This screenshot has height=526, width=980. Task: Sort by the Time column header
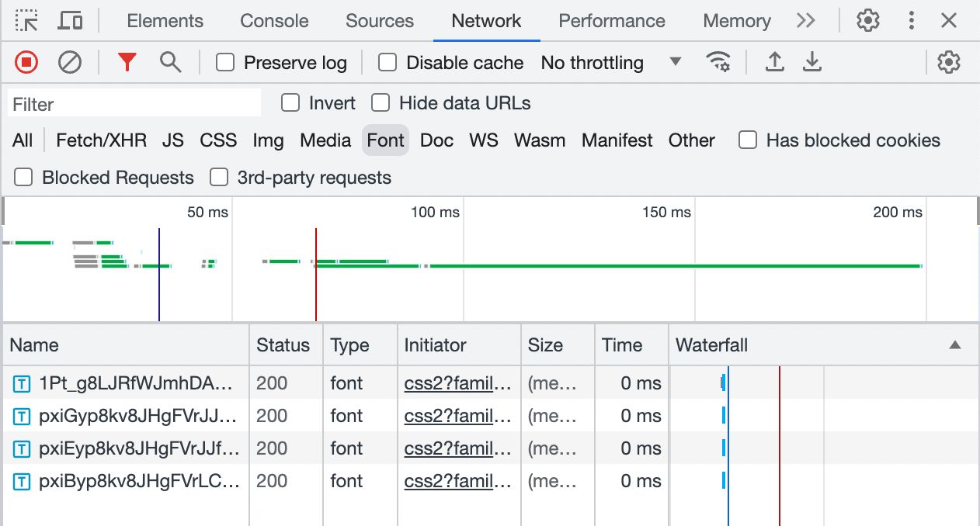click(631, 345)
